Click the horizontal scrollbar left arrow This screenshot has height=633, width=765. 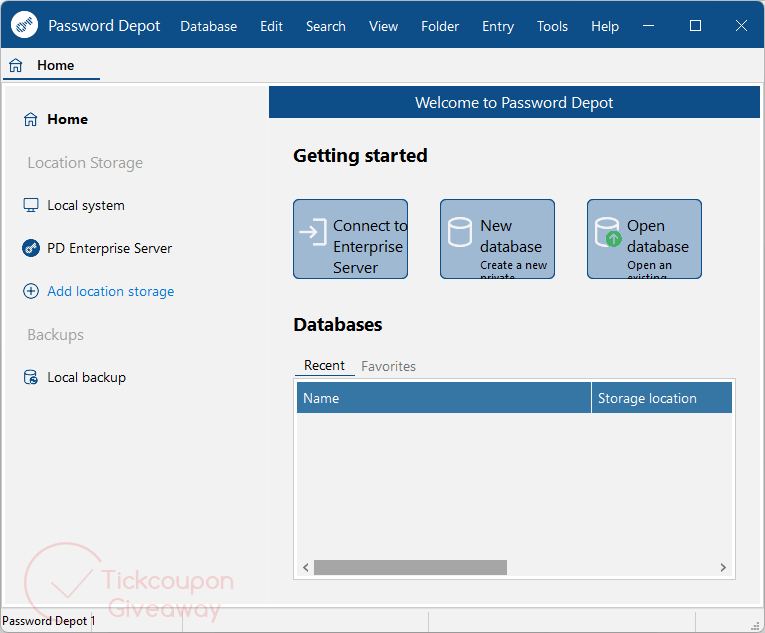click(x=305, y=568)
